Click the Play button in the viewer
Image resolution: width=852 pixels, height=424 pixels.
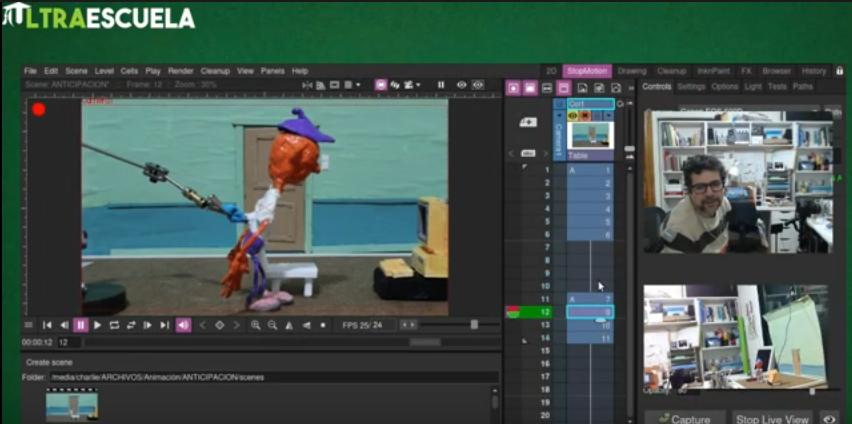[97, 325]
